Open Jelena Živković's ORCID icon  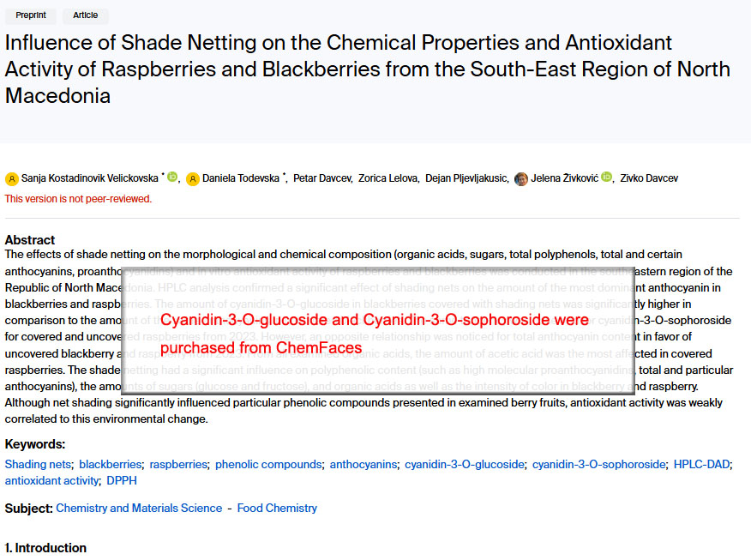[607, 178]
